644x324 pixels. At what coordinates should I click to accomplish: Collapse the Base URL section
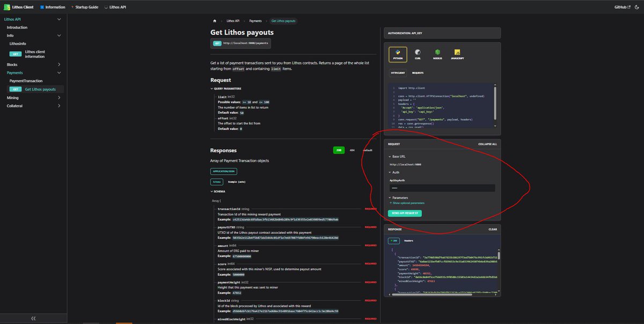pyautogui.click(x=397, y=157)
